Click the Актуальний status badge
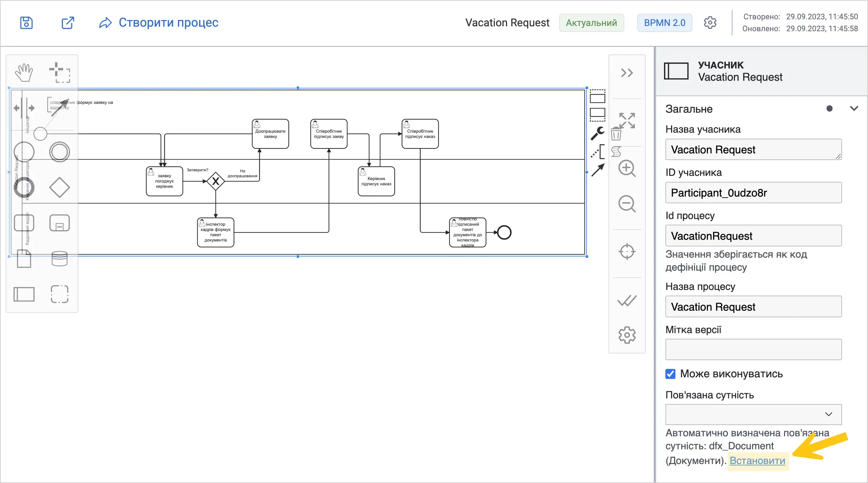The height and width of the screenshot is (483, 868). 591,23
